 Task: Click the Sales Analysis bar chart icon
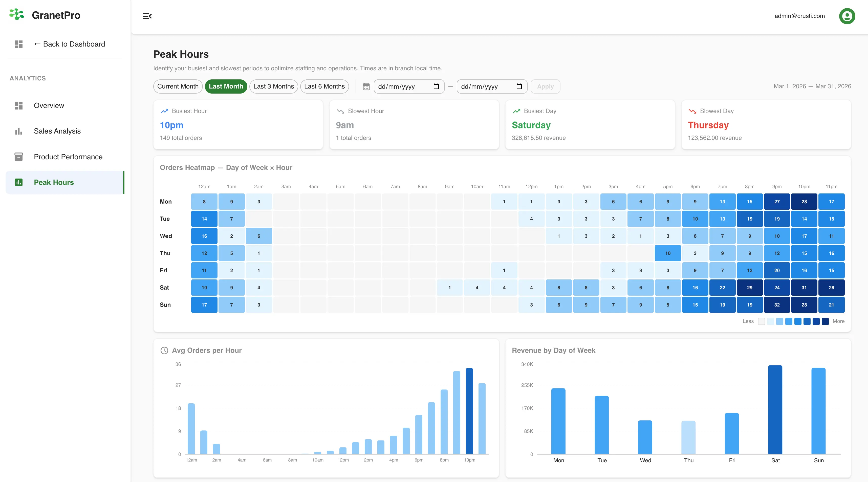(18, 131)
